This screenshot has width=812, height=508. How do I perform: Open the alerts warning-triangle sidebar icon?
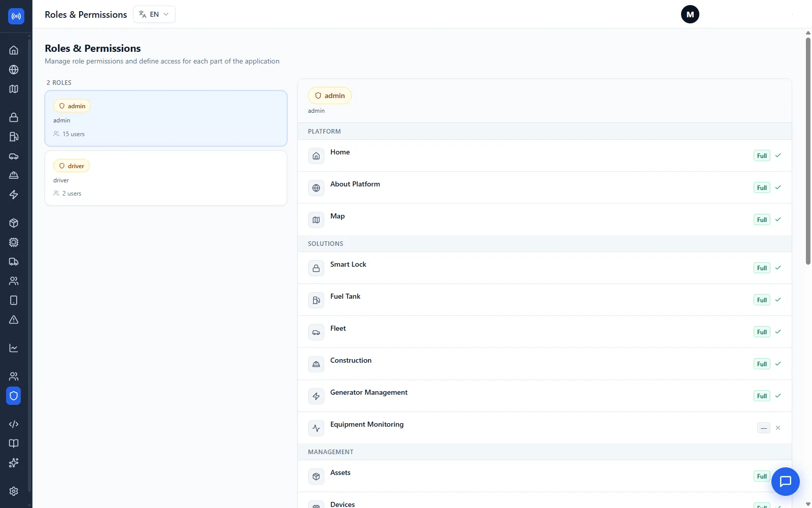tap(14, 320)
